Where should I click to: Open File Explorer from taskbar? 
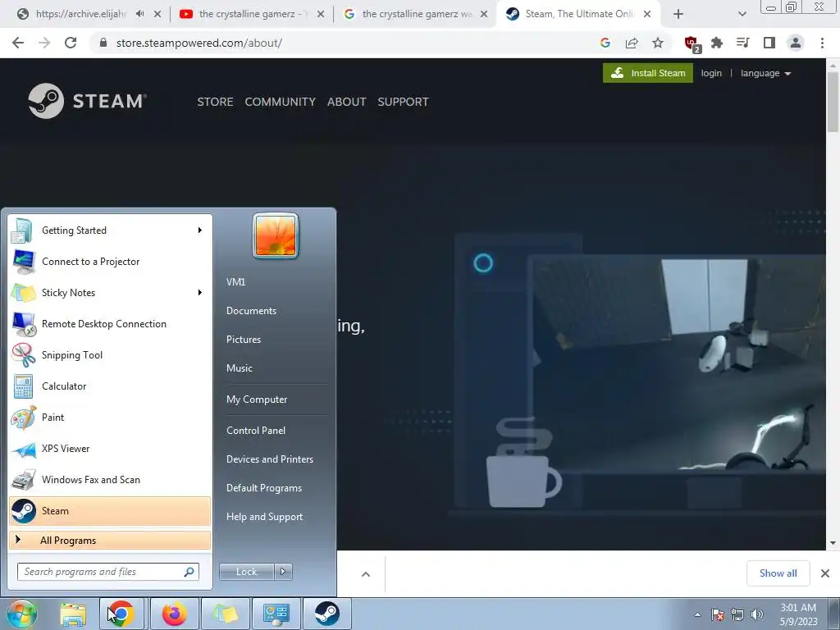[x=73, y=614]
